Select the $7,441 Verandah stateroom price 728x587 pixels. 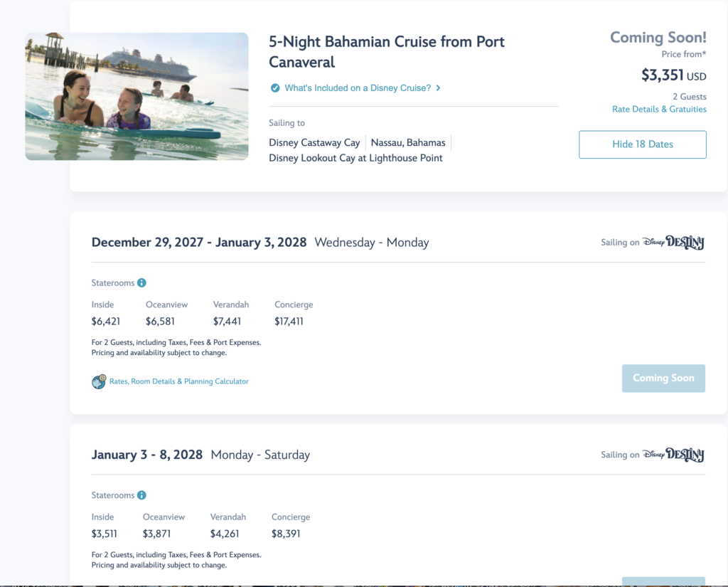227,321
